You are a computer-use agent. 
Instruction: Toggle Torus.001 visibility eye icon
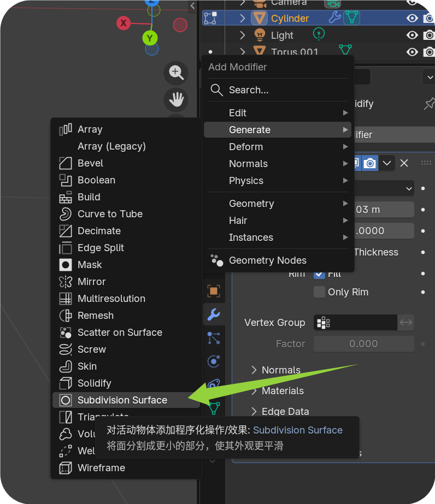pos(412,52)
